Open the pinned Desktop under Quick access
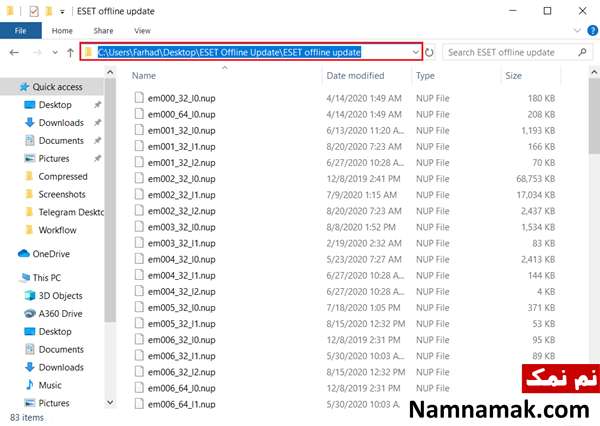This screenshot has width=600, height=426. coord(55,105)
